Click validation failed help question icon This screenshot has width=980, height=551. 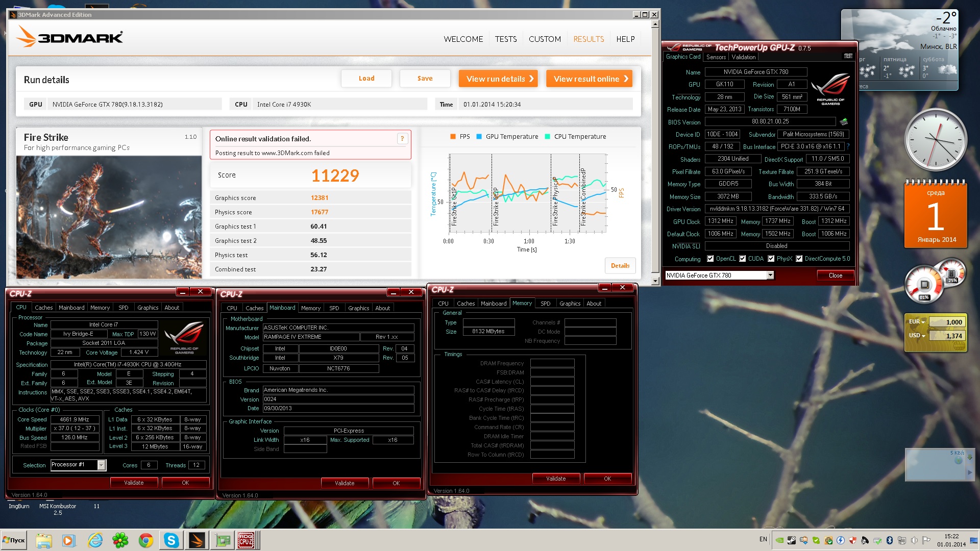(402, 139)
